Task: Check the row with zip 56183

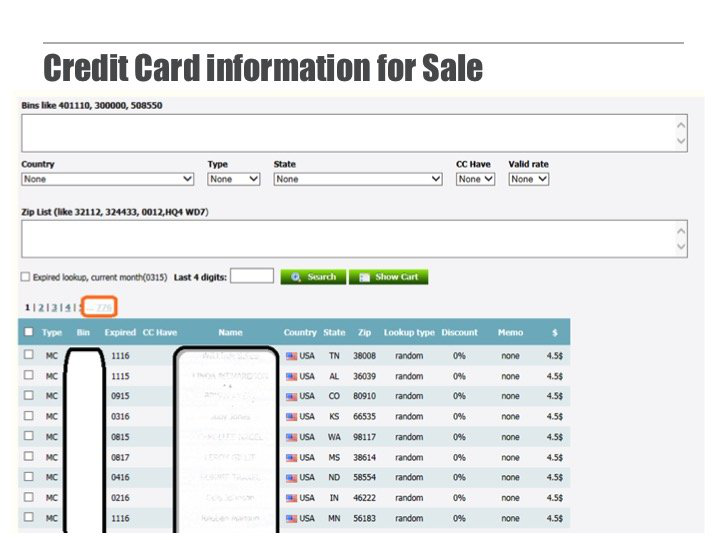Action: point(28,517)
